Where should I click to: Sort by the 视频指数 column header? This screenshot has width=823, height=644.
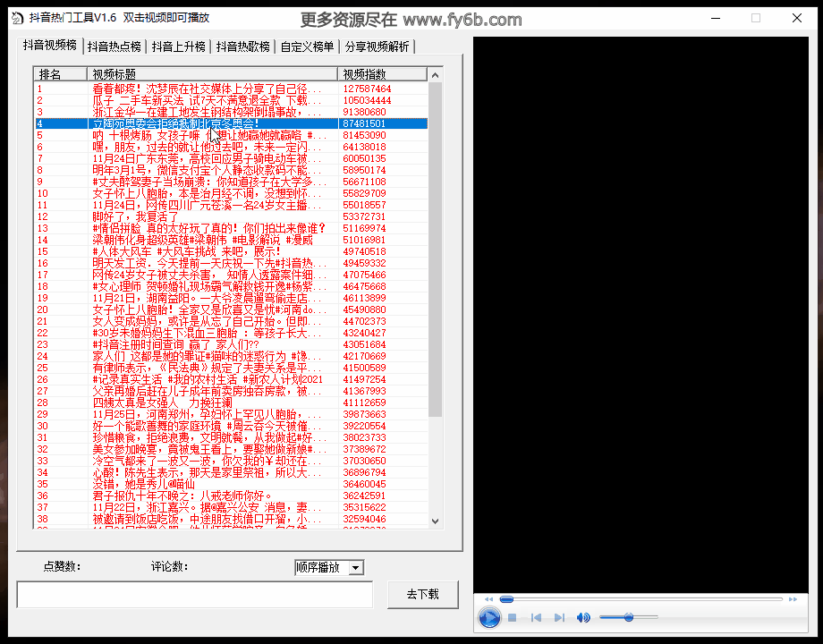click(382, 74)
